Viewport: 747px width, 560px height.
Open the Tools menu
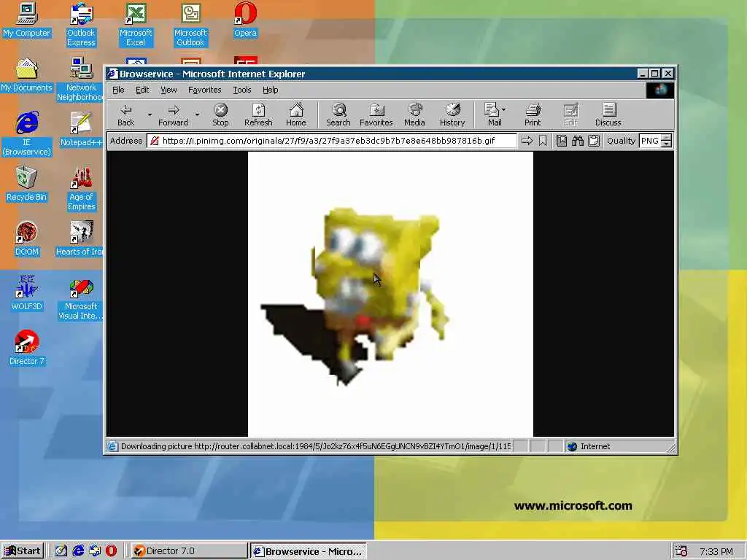point(242,90)
